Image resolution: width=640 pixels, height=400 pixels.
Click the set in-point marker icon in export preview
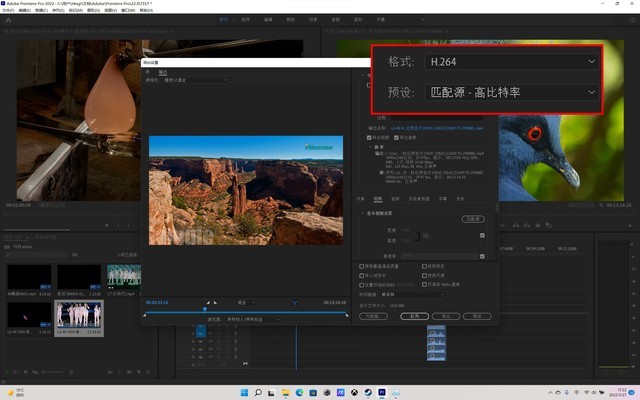point(208,302)
